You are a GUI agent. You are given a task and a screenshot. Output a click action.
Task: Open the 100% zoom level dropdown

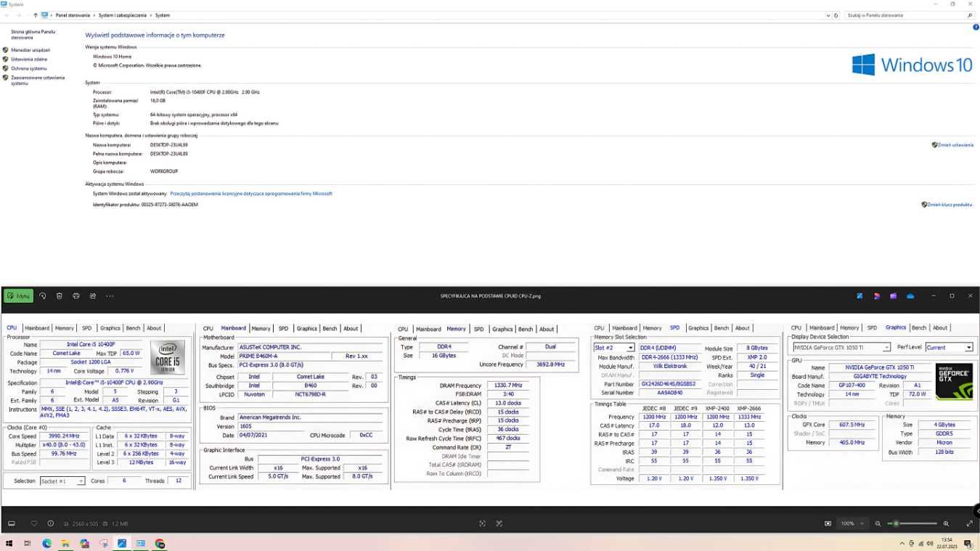[852, 523]
